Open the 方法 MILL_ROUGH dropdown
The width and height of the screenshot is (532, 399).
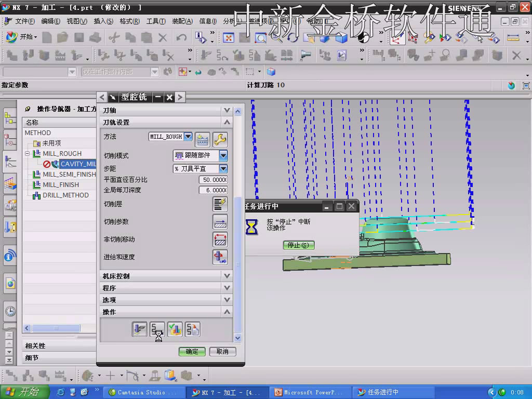pyautogui.click(x=188, y=137)
